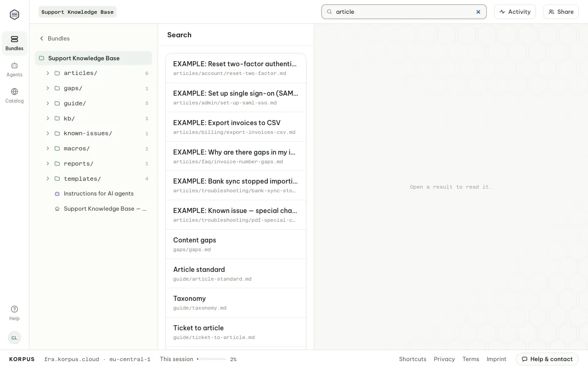Expand the articles/ folder chevron
This screenshot has width=588, height=368.
pos(48,73)
